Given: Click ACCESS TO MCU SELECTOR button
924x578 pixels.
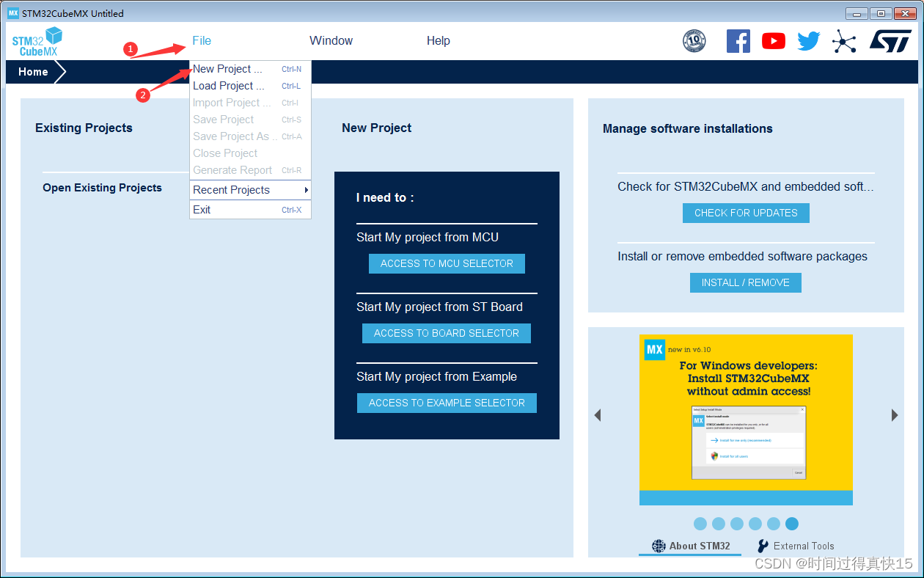Looking at the screenshot, I should pos(447,264).
